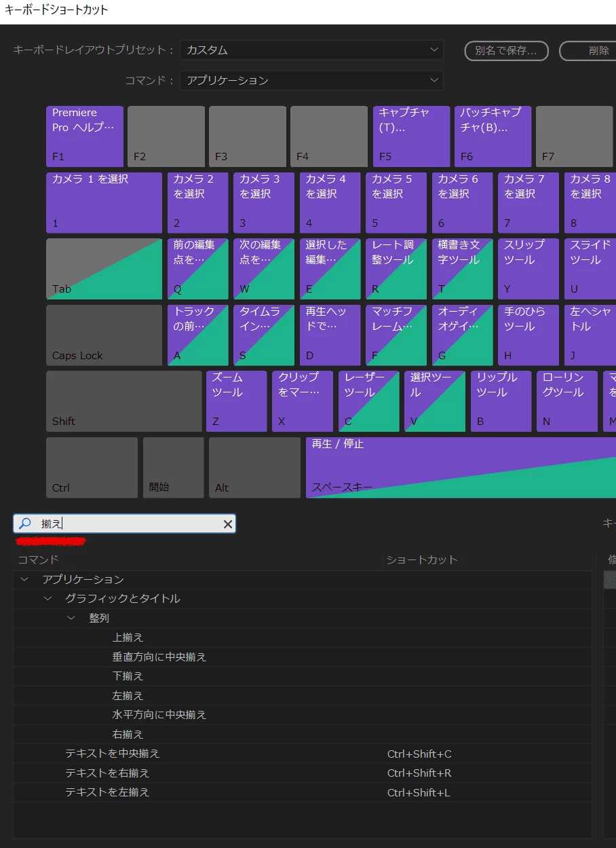Image resolution: width=616 pixels, height=848 pixels.
Task: Select the テキストを左揃え command row
Action: point(303,792)
